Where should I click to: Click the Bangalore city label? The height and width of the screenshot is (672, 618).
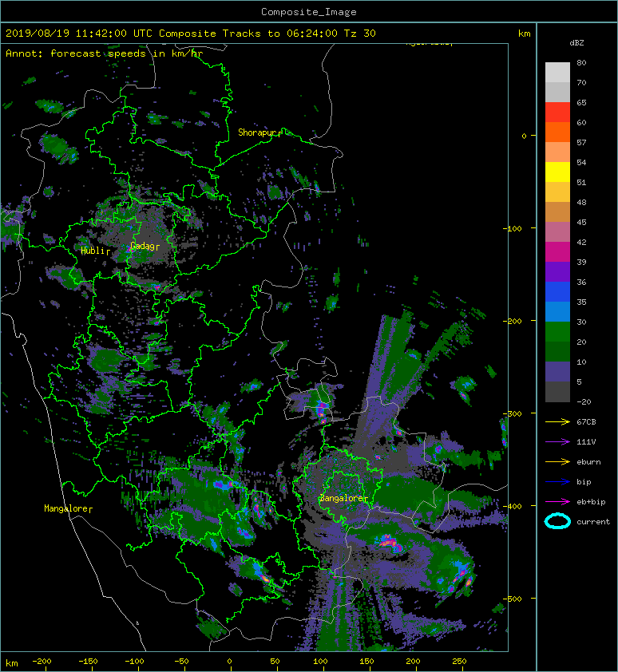(x=342, y=499)
